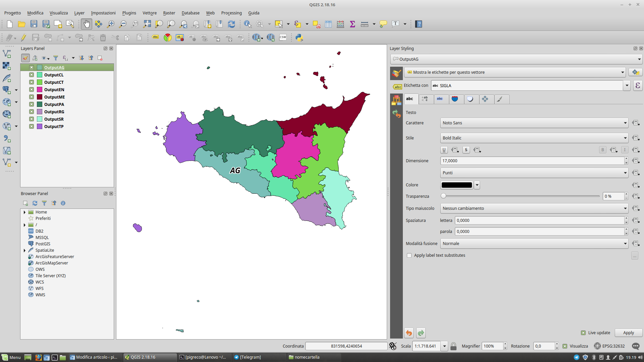Expand the Home tree item
Viewport: 644px width, 362px height.
(x=24, y=212)
